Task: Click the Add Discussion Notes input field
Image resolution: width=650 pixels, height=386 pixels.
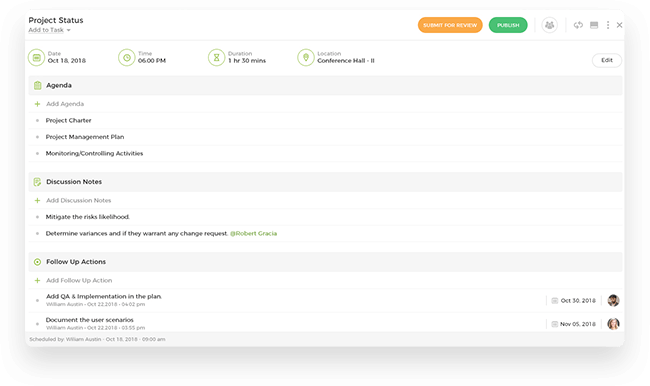Action: (325, 201)
